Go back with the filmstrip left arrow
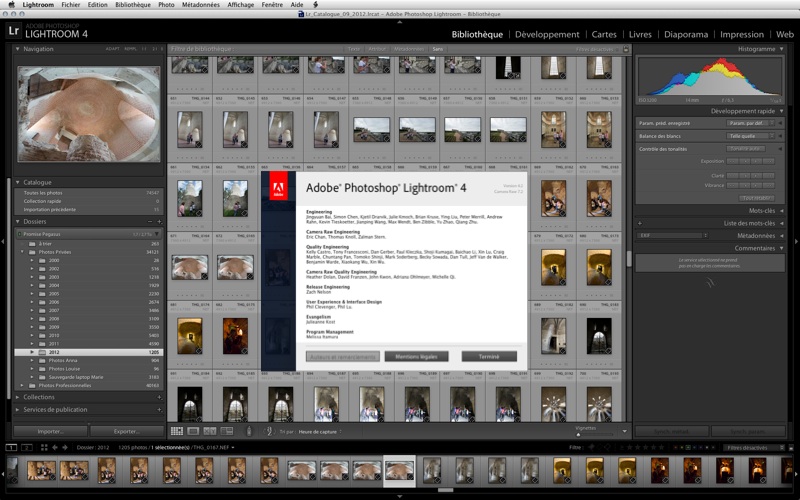 pos(55,447)
